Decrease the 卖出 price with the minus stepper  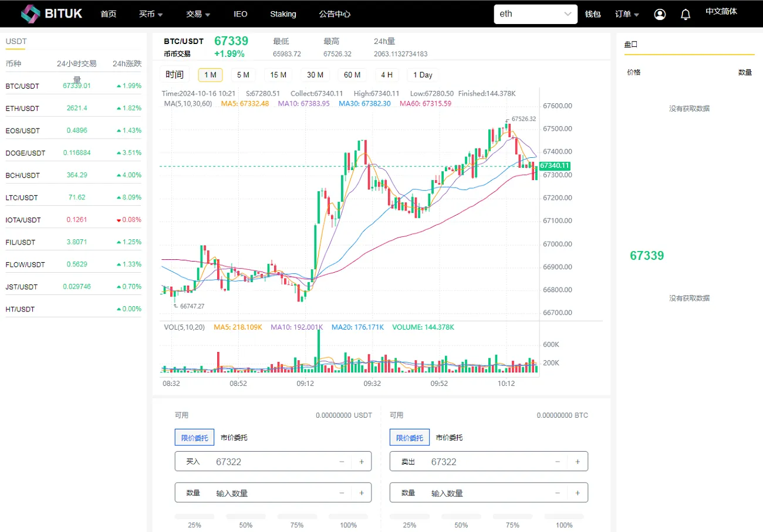pyautogui.click(x=557, y=461)
